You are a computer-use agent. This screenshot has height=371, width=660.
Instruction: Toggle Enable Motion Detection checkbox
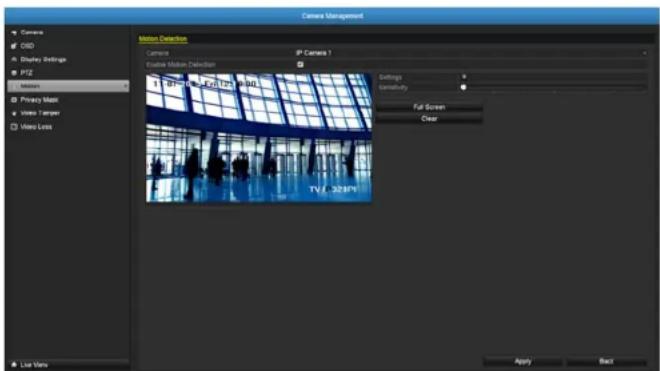(300, 64)
